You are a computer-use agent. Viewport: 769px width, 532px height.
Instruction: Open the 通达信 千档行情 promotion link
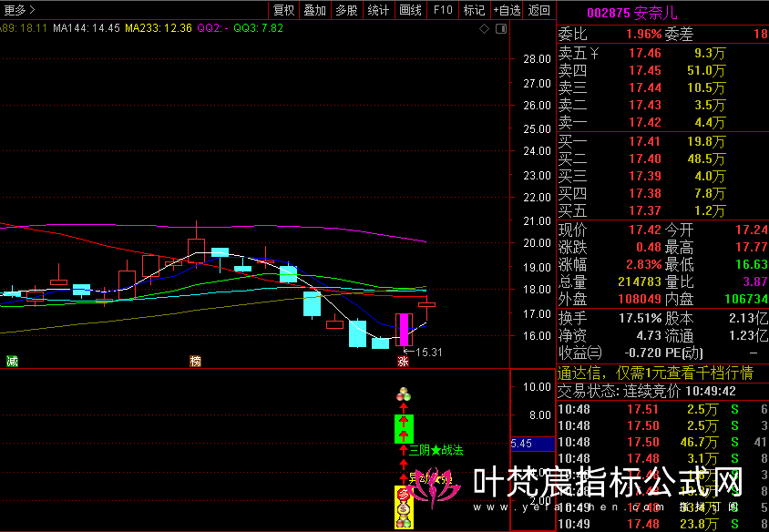(656, 373)
